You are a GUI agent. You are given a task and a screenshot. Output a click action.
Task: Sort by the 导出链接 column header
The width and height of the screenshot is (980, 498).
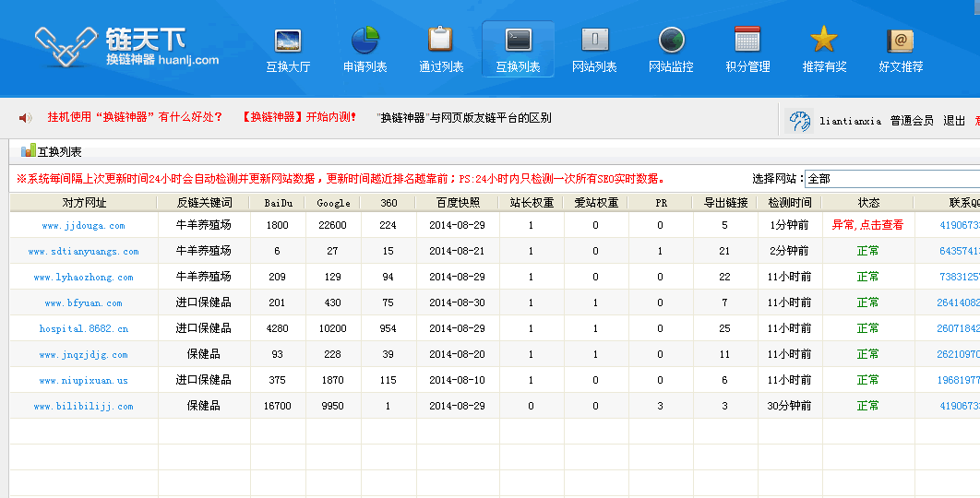coord(725,203)
